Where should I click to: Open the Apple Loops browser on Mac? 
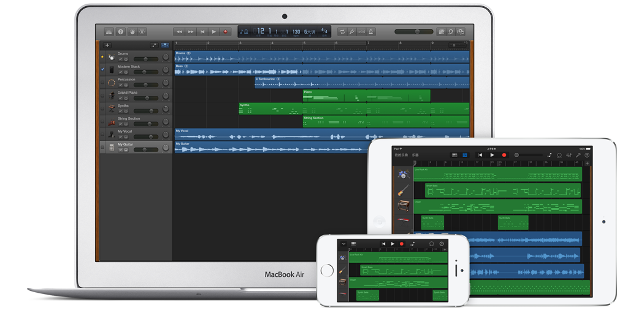[451, 32]
